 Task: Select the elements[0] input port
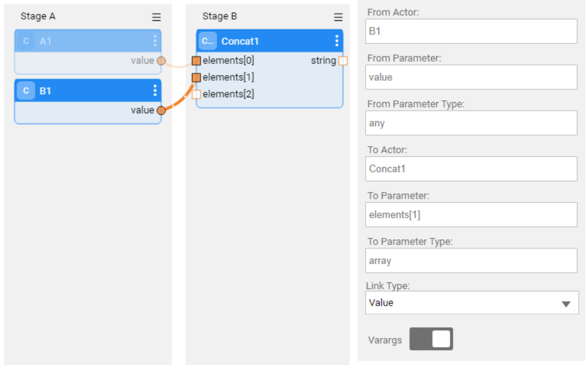click(196, 61)
